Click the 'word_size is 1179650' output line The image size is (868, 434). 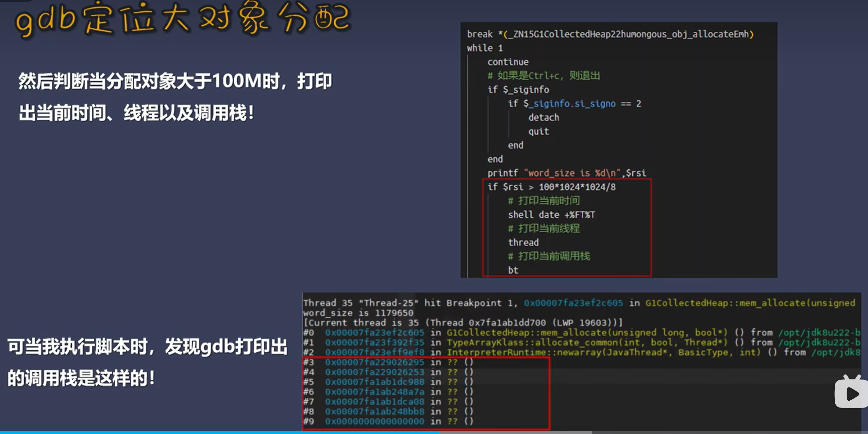pyautogui.click(x=358, y=313)
